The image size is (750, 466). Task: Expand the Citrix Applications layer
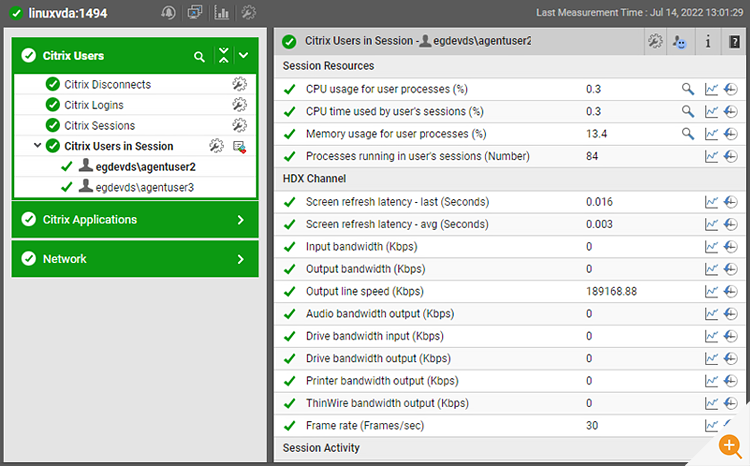pos(135,220)
